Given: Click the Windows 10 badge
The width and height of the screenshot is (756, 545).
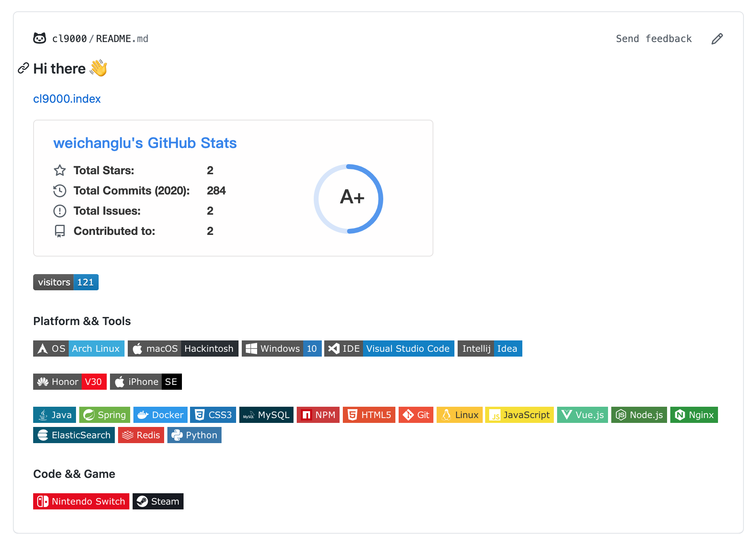Looking at the screenshot, I should tap(282, 349).
